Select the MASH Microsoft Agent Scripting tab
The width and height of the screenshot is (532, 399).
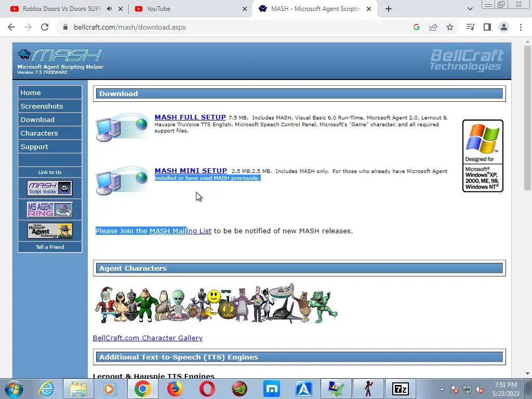pyautogui.click(x=315, y=9)
